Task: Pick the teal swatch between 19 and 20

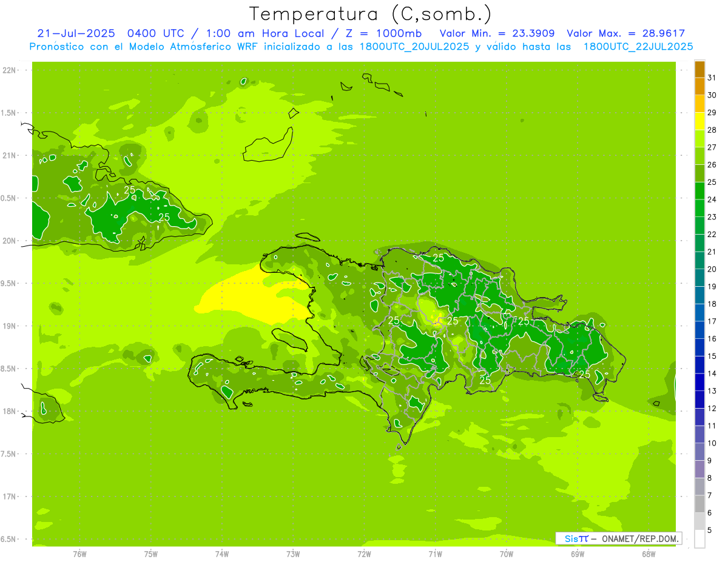Action: [699, 278]
